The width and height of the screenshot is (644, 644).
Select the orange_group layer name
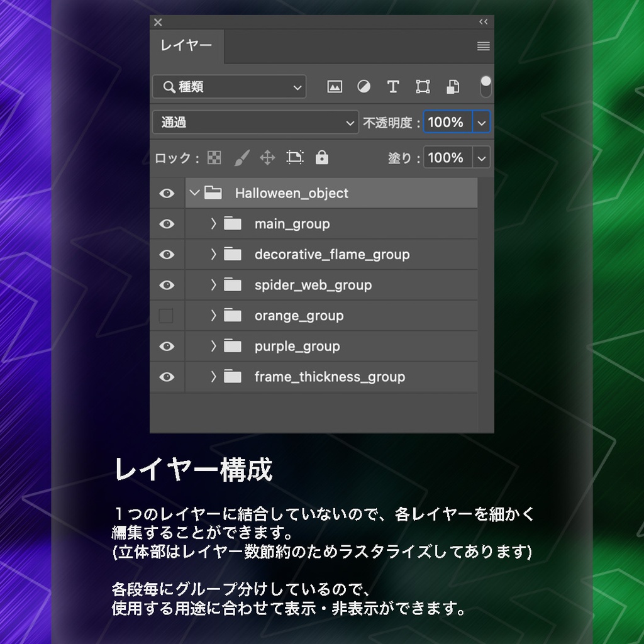299,316
